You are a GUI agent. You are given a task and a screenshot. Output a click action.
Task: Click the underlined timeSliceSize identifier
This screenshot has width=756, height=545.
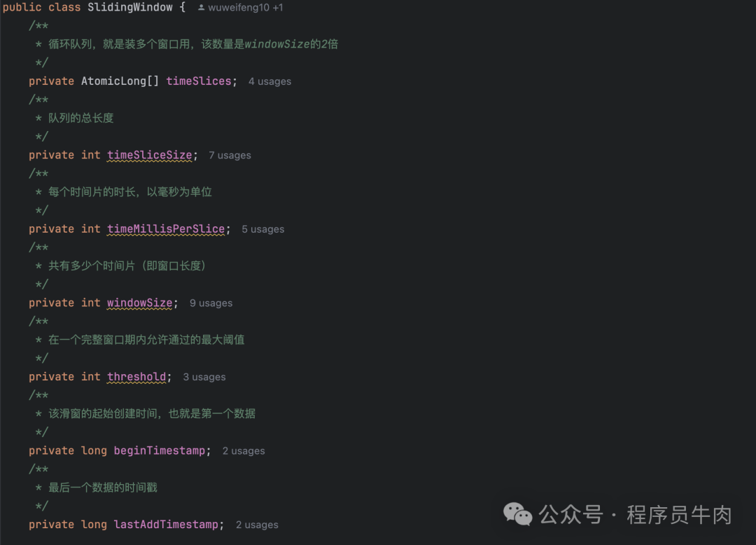(x=150, y=155)
